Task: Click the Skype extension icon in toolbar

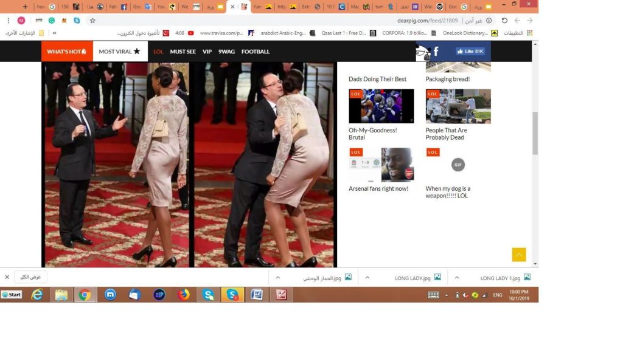Action: (x=77, y=20)
